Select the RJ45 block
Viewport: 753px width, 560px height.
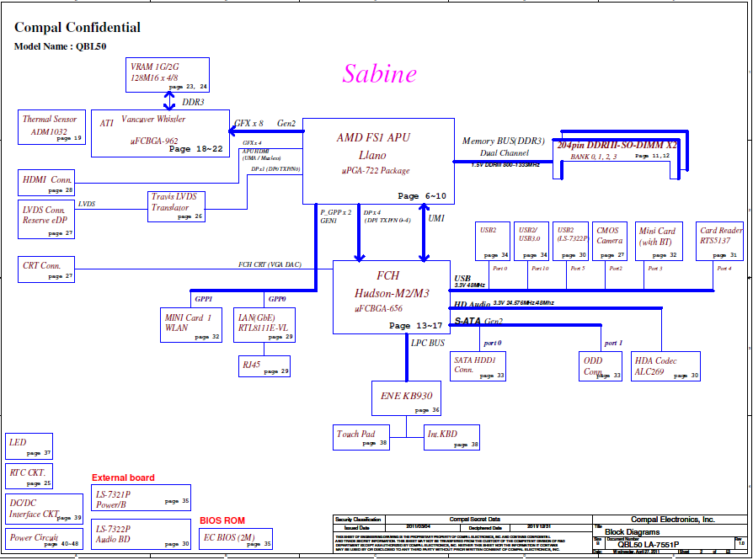[x=264, y=366]
